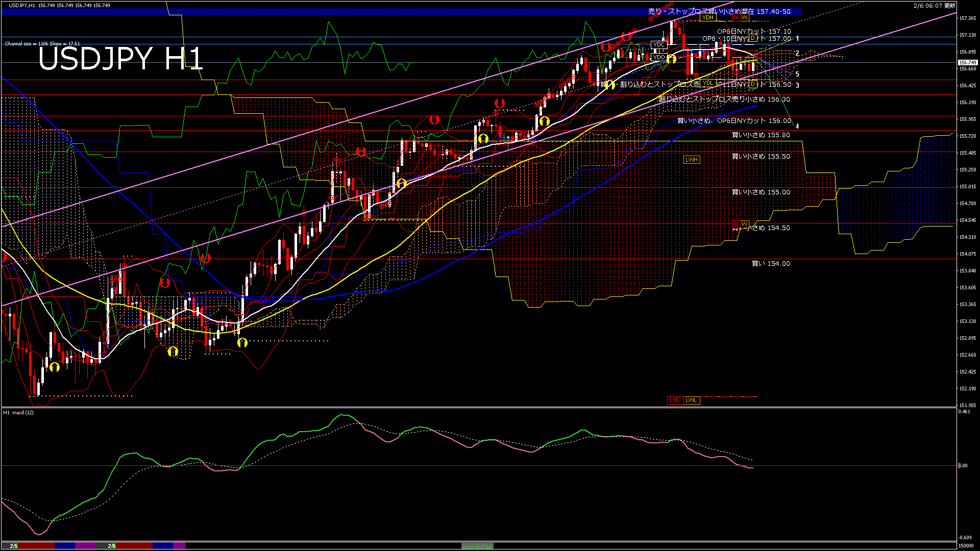Toggle the macd ON button

[x=477, y=546]
